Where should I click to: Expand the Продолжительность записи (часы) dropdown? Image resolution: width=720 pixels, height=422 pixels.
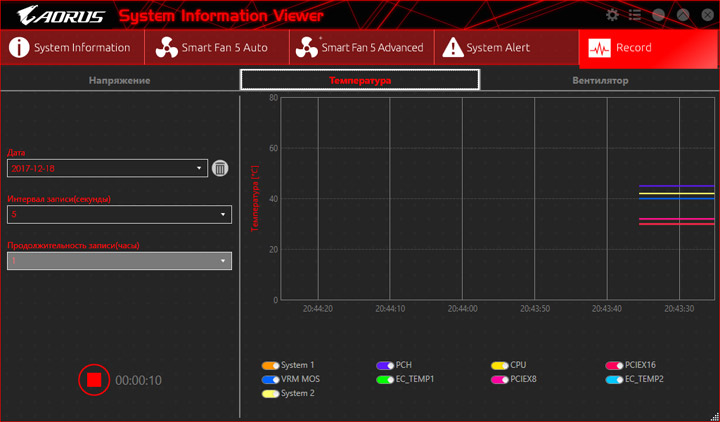(x=119, y=261)
